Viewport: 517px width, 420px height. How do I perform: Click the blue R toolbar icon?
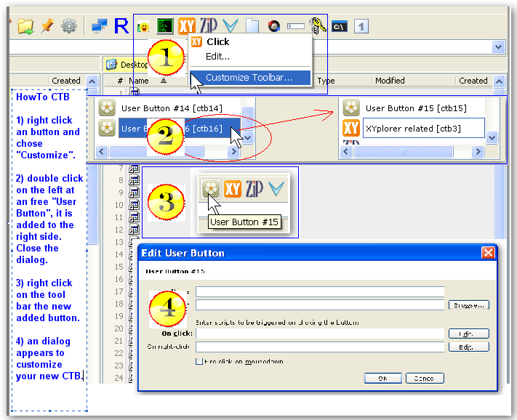point(121,26)
